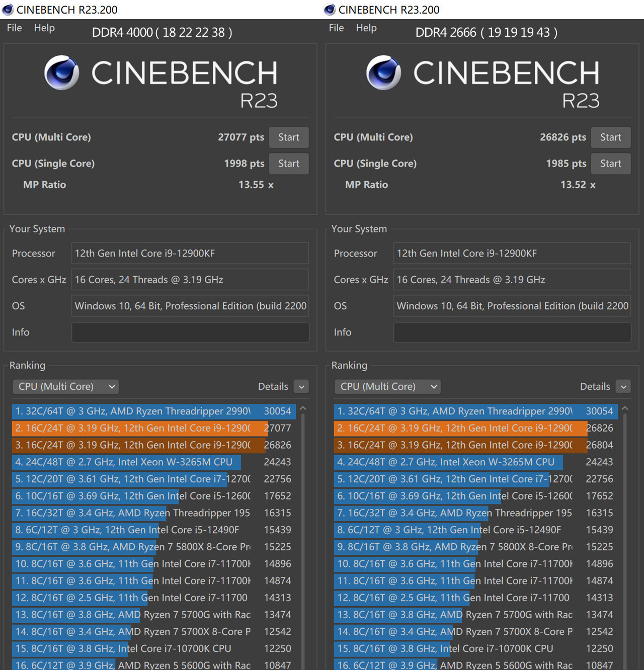Viewport: 644px width, 670px height.
Task: Open the File menu in the left window
Action: pos(14,28)
